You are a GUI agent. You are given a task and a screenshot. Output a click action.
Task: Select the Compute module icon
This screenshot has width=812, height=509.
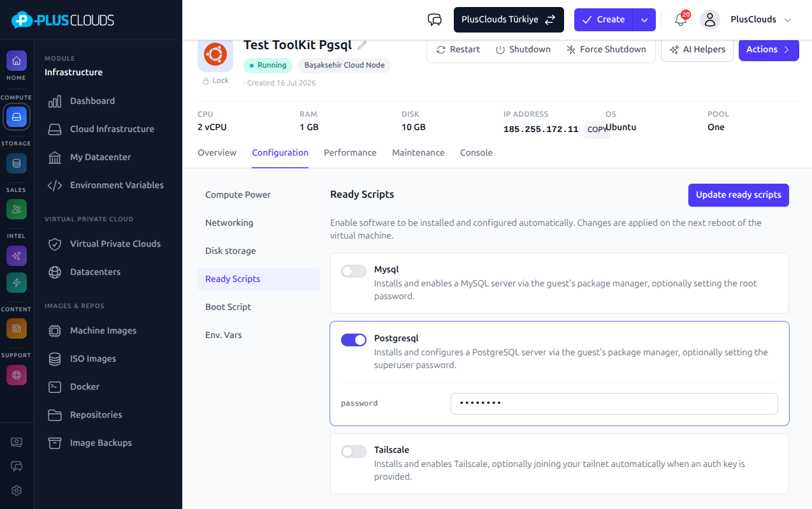17,117
